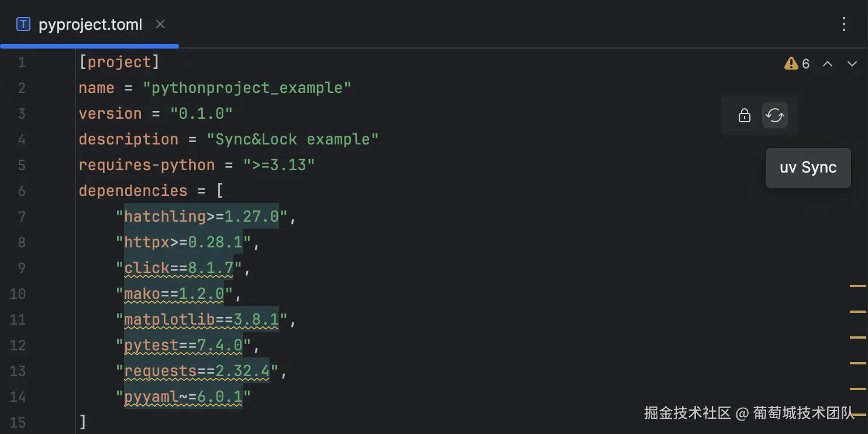Click the TOML file type icon
Image resolution: width=868 pixels, height=434 pixels.
23,24
